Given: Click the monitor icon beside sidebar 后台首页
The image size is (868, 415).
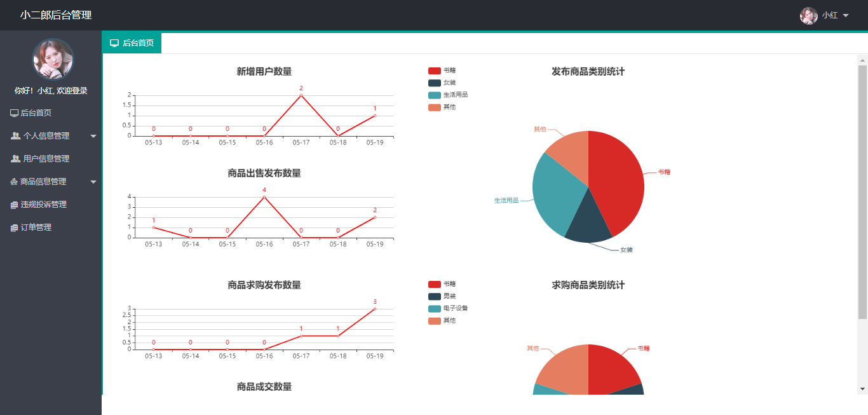Looking at the screenshot, I should 14,113.
